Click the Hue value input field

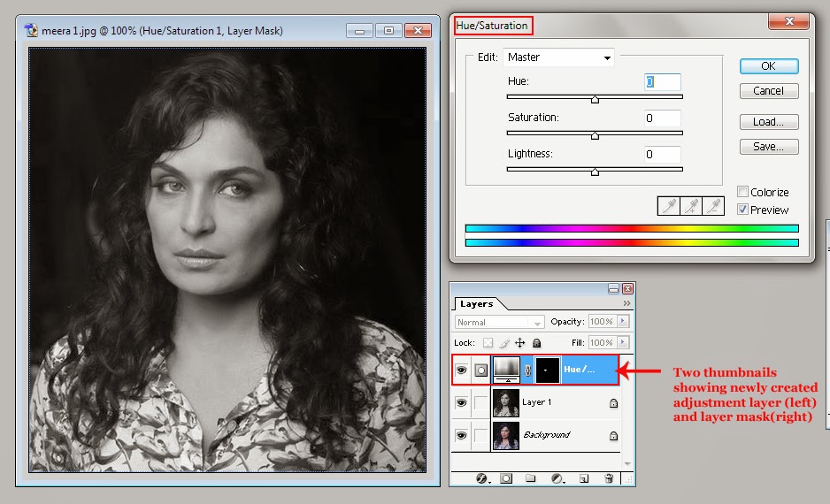[x=663, y=82]
